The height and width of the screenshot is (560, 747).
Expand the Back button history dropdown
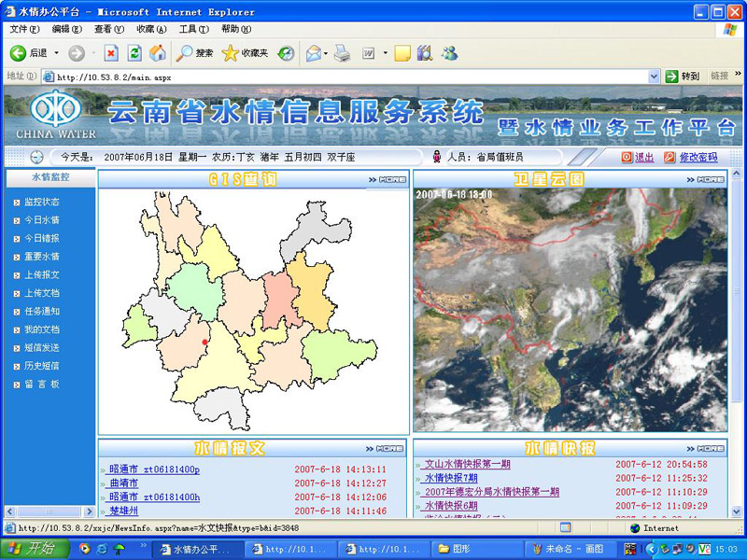(57, 53)
